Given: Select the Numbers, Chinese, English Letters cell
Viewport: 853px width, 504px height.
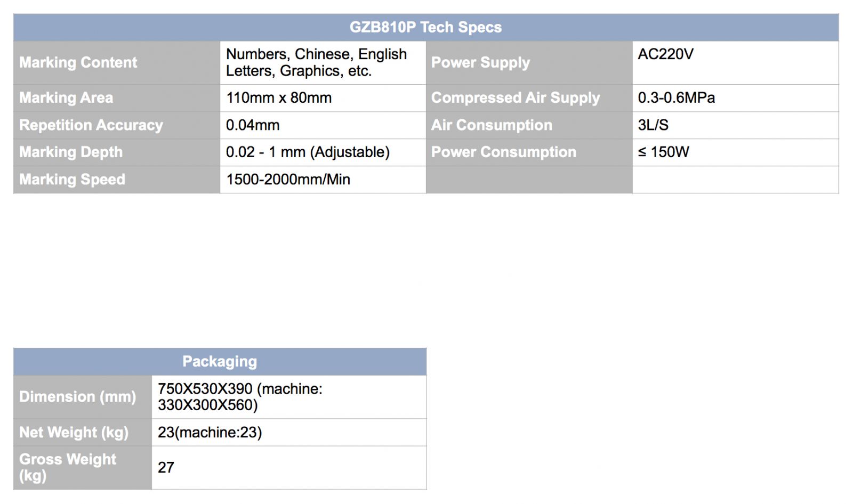Looking at the screenshot, I should (316, 62).
